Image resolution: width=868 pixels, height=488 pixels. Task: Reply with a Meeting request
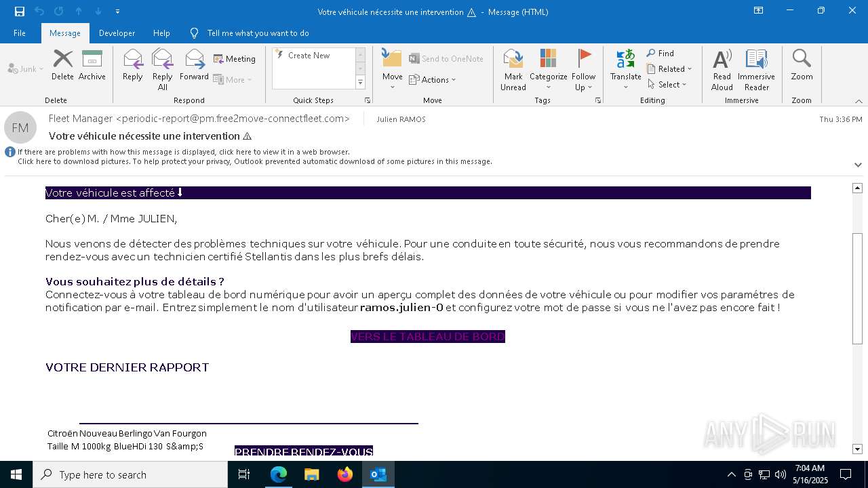pos(235,59)
